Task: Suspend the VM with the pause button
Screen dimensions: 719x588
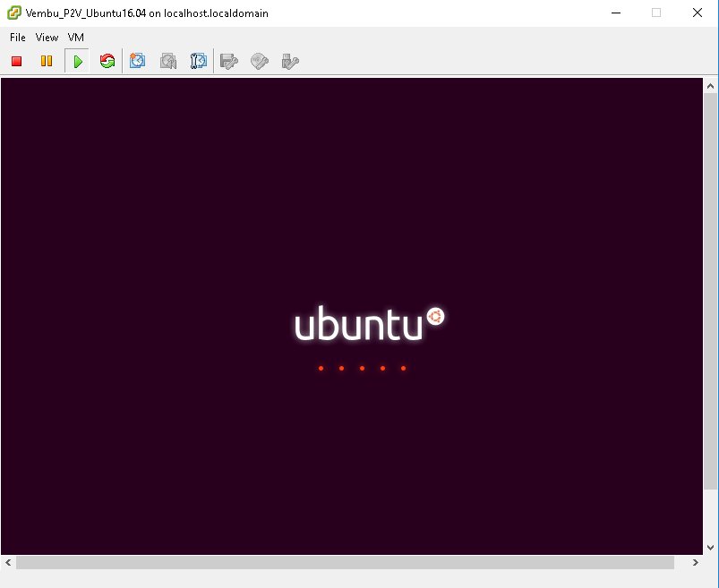Action: 47,61
